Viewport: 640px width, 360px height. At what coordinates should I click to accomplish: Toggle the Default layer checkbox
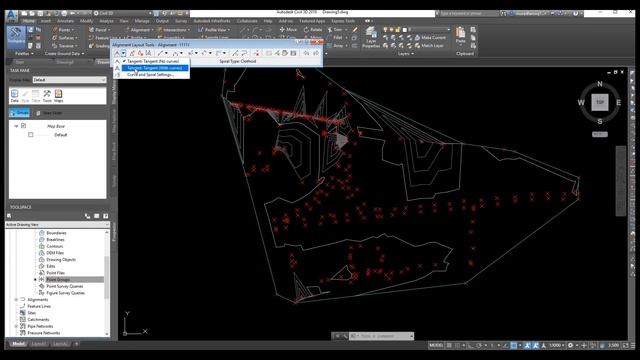click(31, 135)
